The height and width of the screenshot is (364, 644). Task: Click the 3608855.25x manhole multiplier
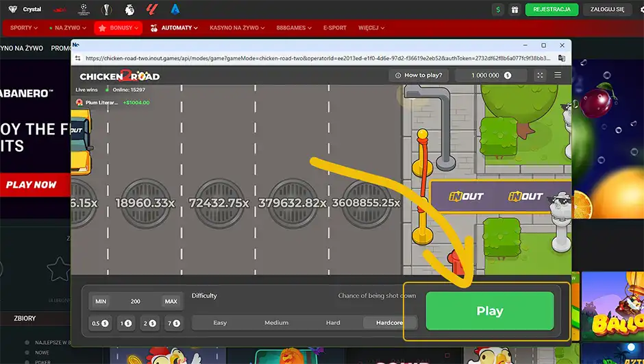pos(366,203)
